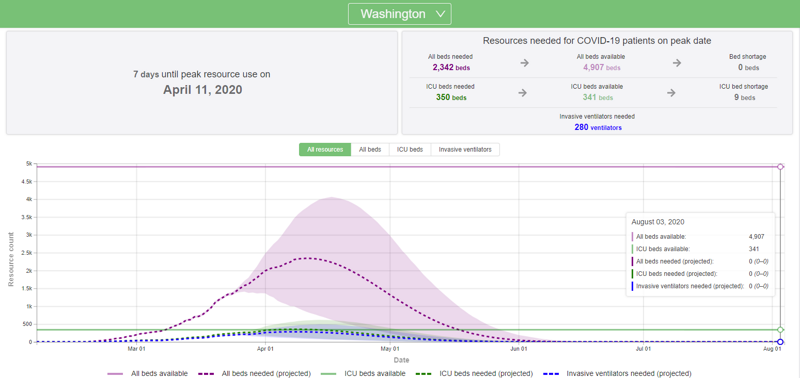Click the arrow pointing to ICU bed shortage
This screenshot has height=378, width=800.
click(x=671, y=93)
